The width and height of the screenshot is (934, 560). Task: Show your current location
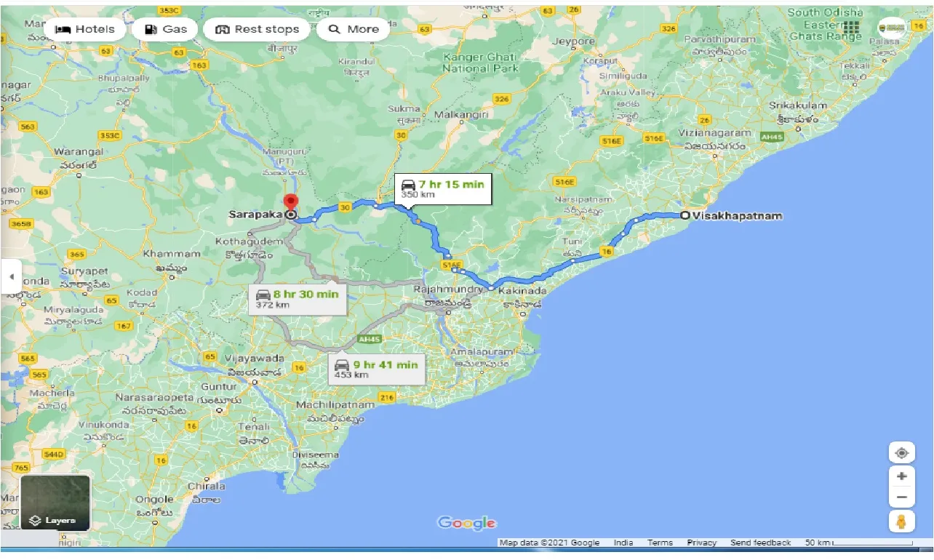click(901, 452)
